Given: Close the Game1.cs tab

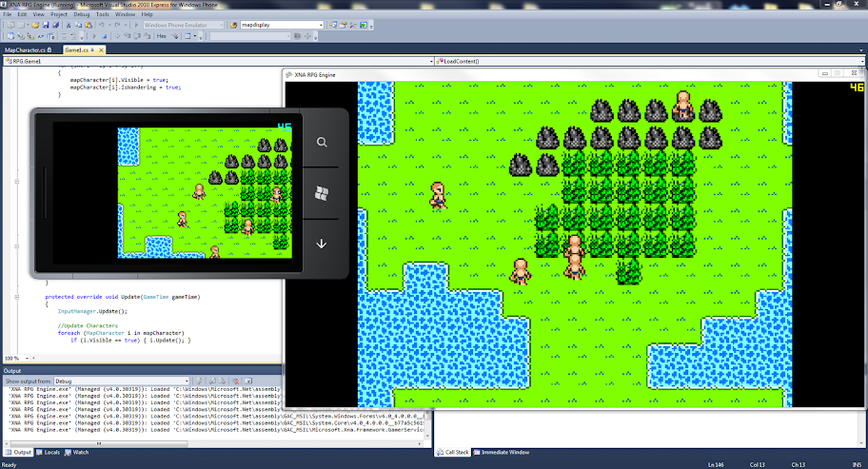Looking at the screenshot, I should click(101, 49).
